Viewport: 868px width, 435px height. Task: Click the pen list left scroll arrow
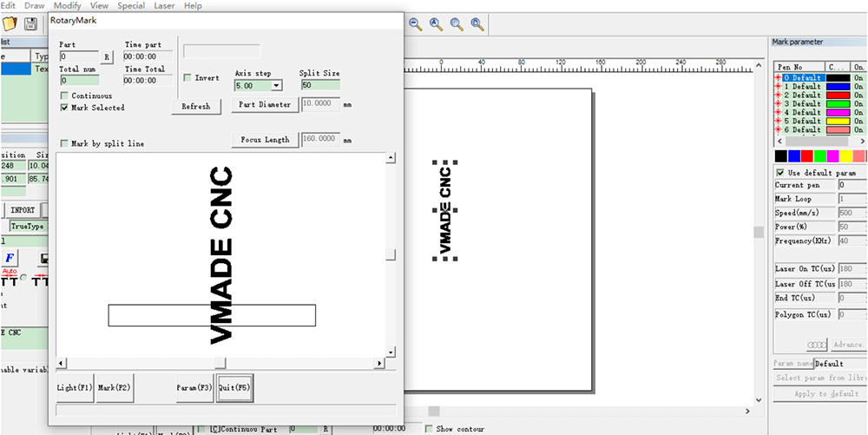(779, 142)
